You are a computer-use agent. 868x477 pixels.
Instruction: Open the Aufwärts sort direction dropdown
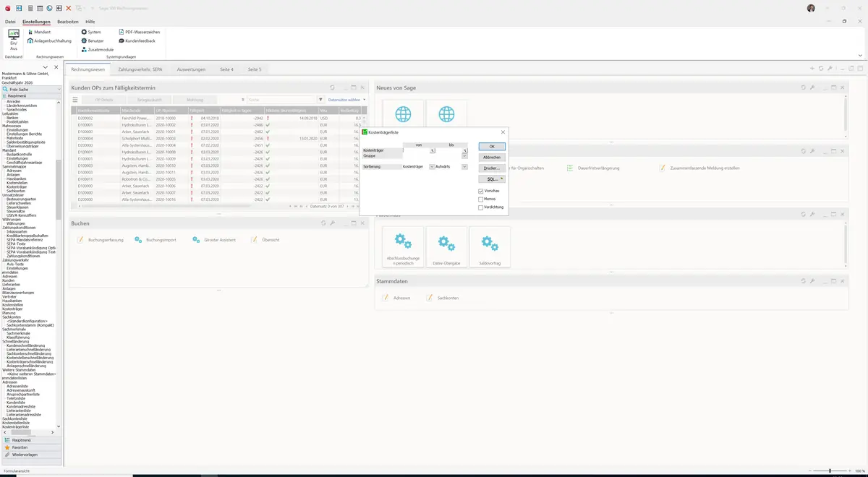(x=464, y=166)
